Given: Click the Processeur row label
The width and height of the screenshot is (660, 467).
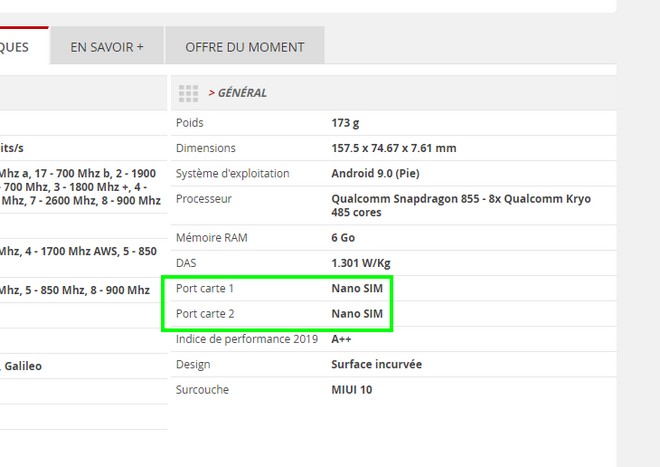Looking at the screenshot, I should (x=203, y=198).
